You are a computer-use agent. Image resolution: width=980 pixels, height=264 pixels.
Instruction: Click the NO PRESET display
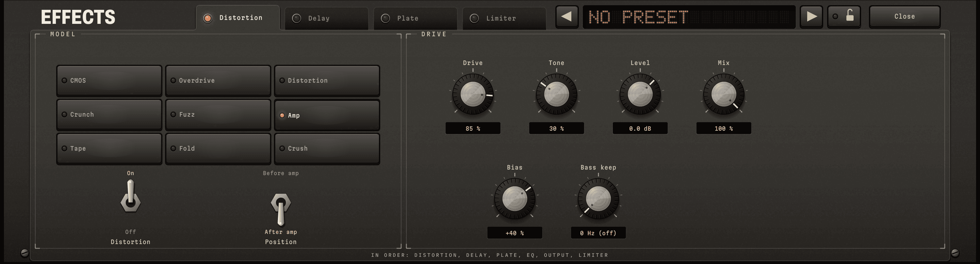click(689, 17)
